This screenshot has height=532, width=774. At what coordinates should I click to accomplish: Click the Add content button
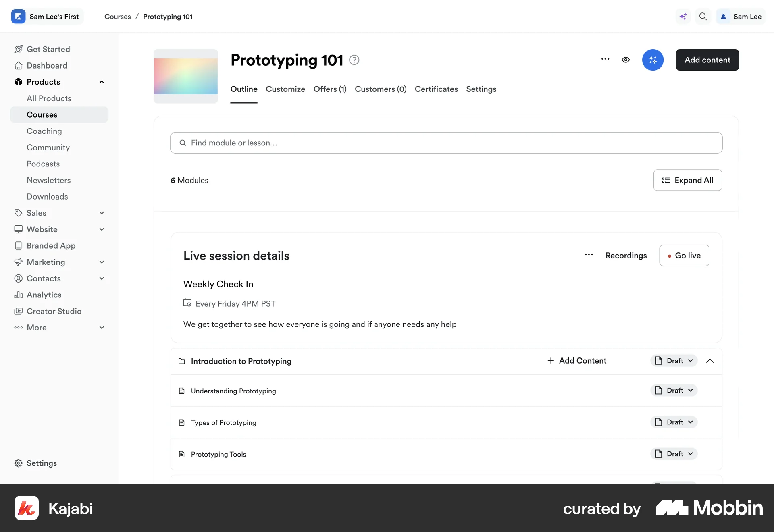[x=707, y=60]
